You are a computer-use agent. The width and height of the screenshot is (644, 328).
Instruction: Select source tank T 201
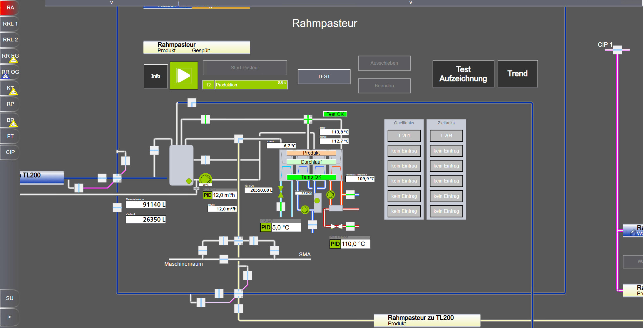tap(404, 136)
